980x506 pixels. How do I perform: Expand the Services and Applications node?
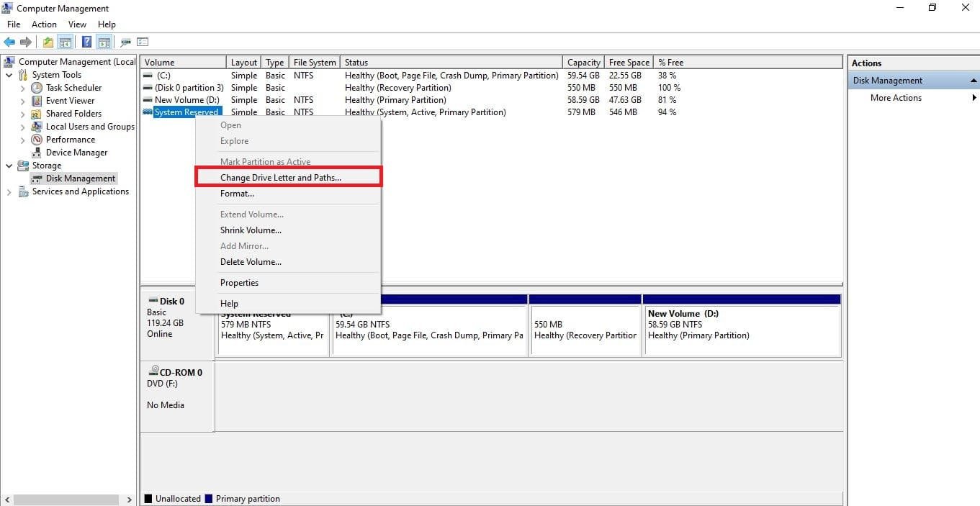point(9,192)
